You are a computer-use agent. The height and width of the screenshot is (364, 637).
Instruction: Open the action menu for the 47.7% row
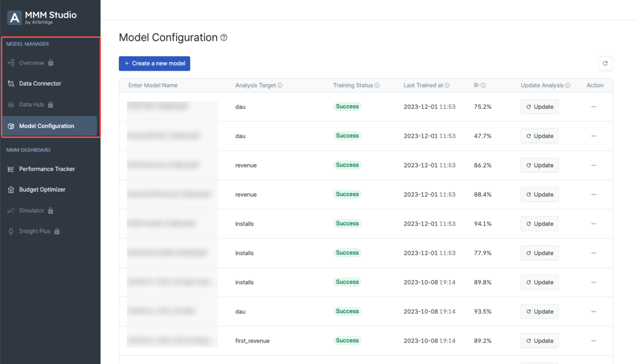click(594, 136)
